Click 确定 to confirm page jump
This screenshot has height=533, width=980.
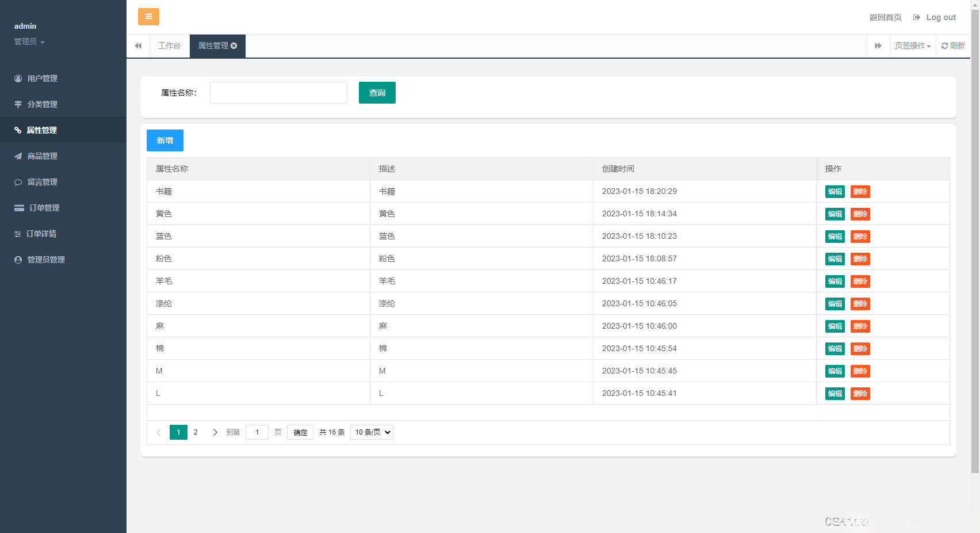coord(300,432)
